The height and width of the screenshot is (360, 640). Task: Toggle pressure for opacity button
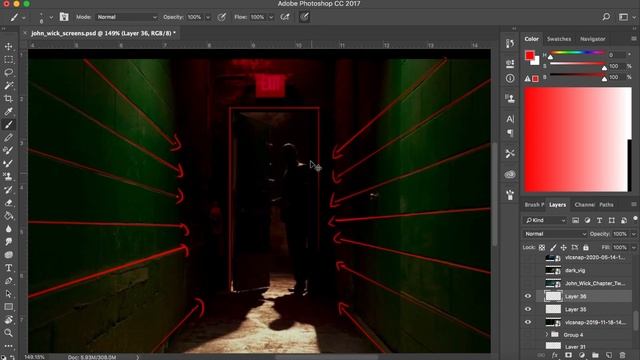222,17
